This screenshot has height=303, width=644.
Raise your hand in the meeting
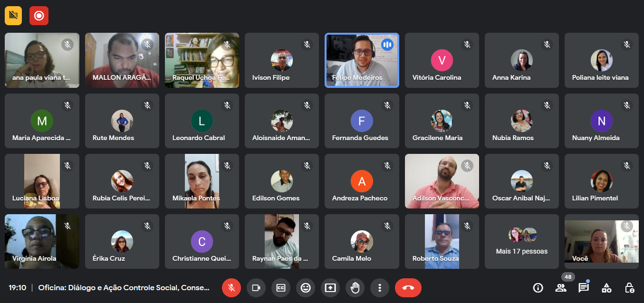pyautogui.click(x=355, y=288)
